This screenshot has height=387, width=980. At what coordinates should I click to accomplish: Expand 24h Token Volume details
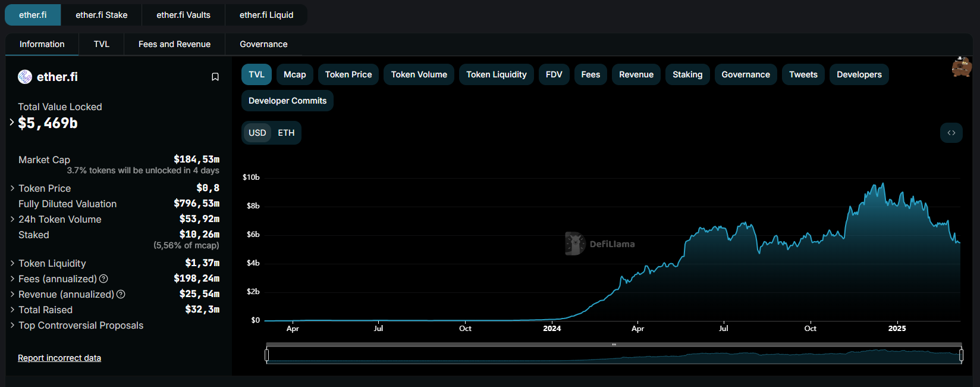point(12,219)
